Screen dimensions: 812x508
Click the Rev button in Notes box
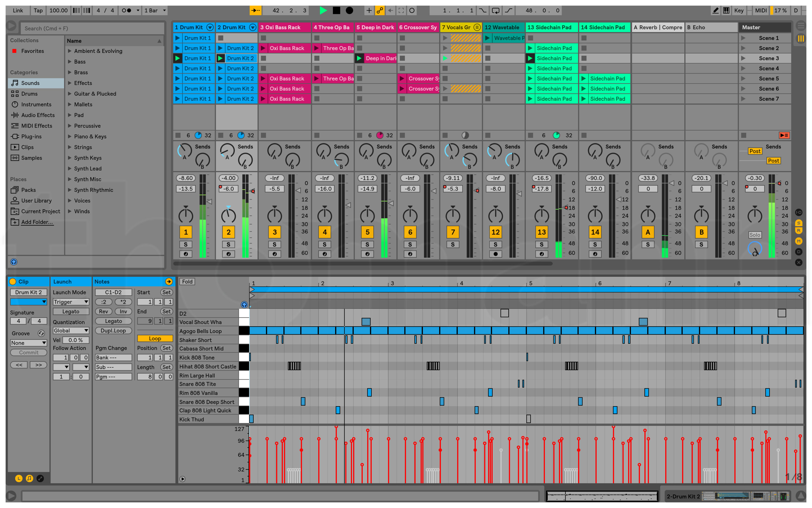point(103,311)
